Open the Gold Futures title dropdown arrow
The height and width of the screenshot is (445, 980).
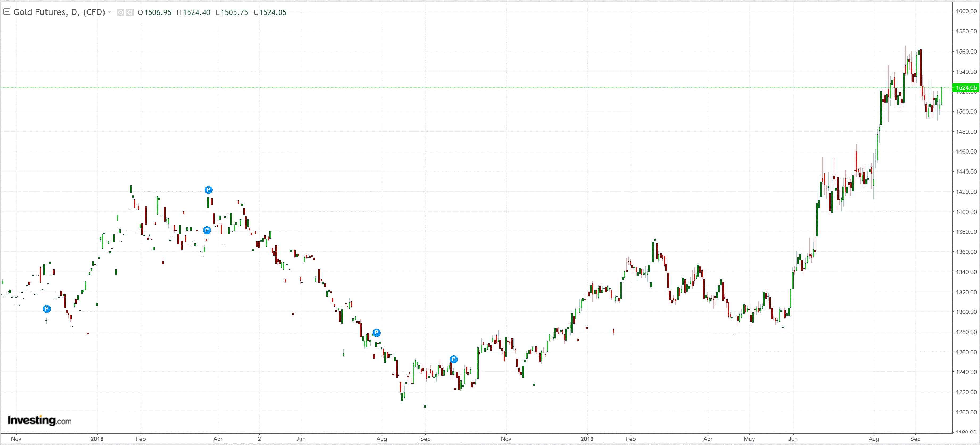[x=110, y=12]
